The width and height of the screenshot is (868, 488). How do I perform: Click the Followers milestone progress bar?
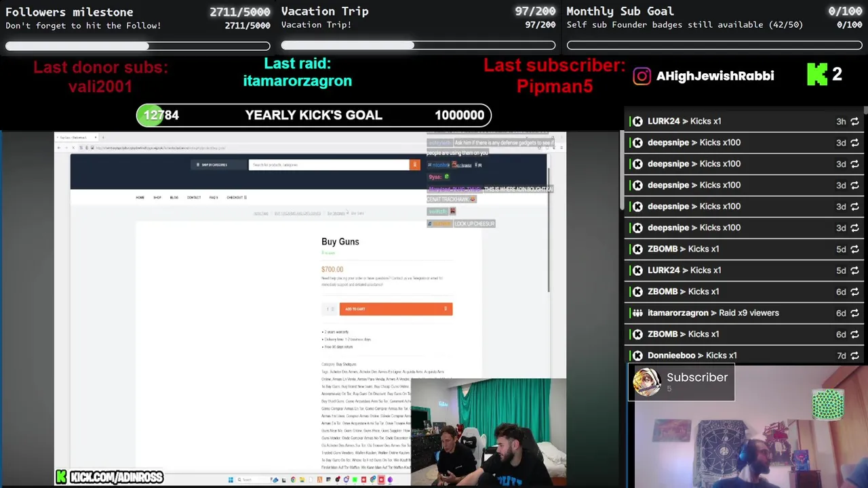(138, 46)
